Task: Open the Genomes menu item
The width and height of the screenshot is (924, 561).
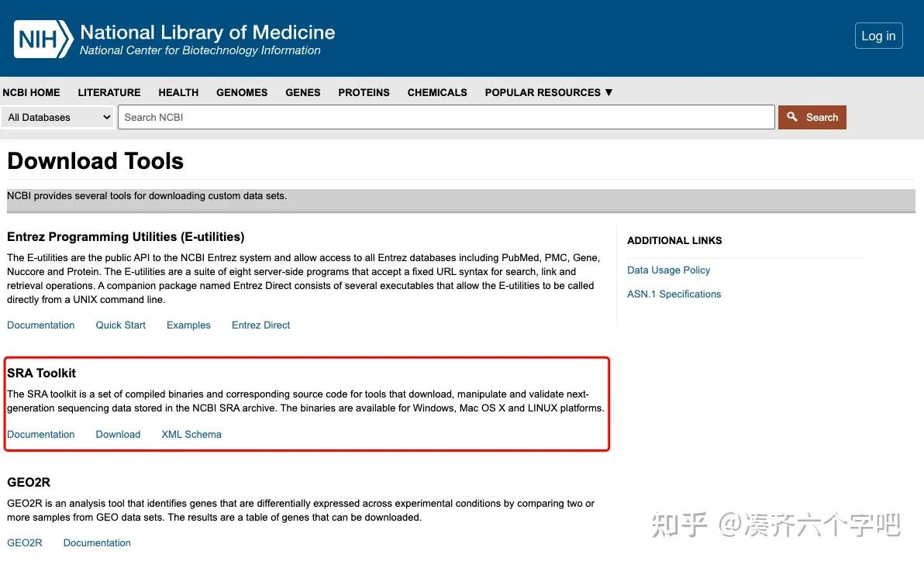Action: pyautogui.click(x=242, y=92)
